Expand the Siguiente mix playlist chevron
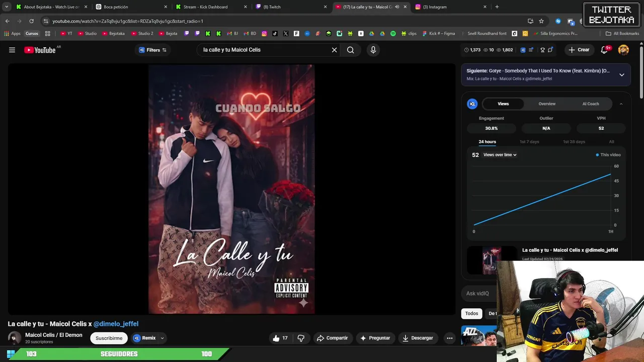 click(622, 74)
